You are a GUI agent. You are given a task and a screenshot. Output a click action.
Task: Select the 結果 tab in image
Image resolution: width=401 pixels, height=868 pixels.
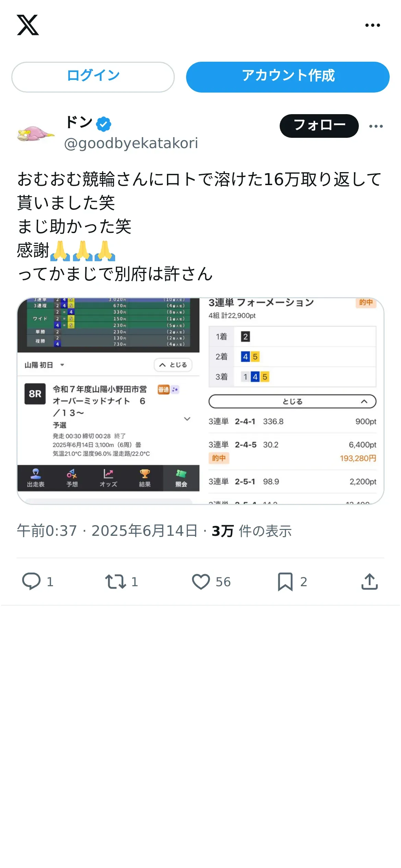145,478
